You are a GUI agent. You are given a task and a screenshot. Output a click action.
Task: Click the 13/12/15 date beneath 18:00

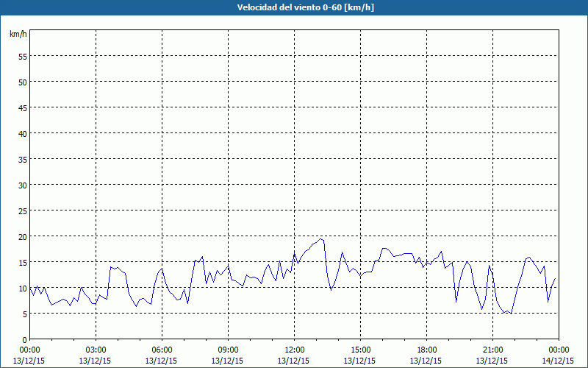(426, 361)
